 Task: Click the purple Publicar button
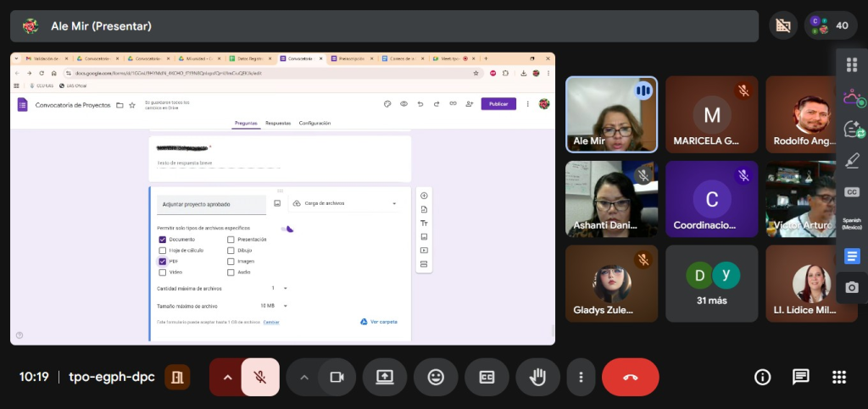(x=498, y=104)
